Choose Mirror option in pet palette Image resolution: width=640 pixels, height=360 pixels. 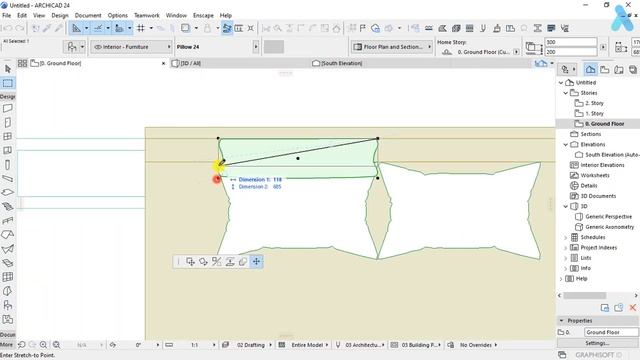point(216,262)
